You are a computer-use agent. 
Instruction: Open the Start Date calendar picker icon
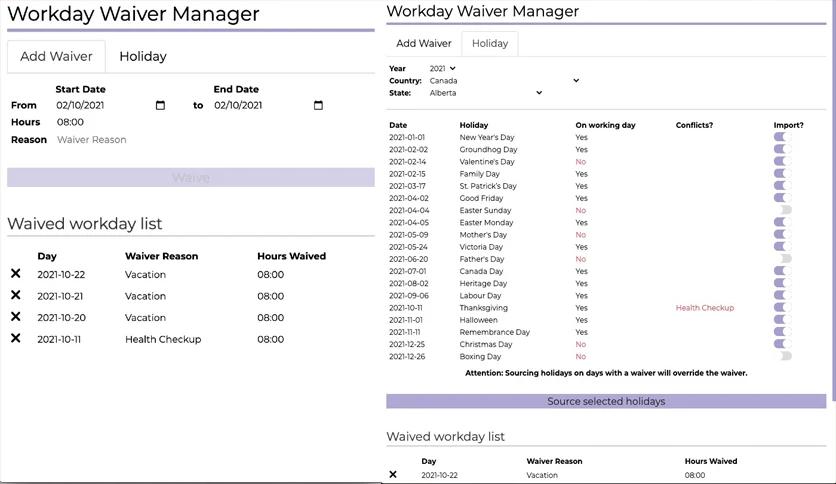coord(160,106)
